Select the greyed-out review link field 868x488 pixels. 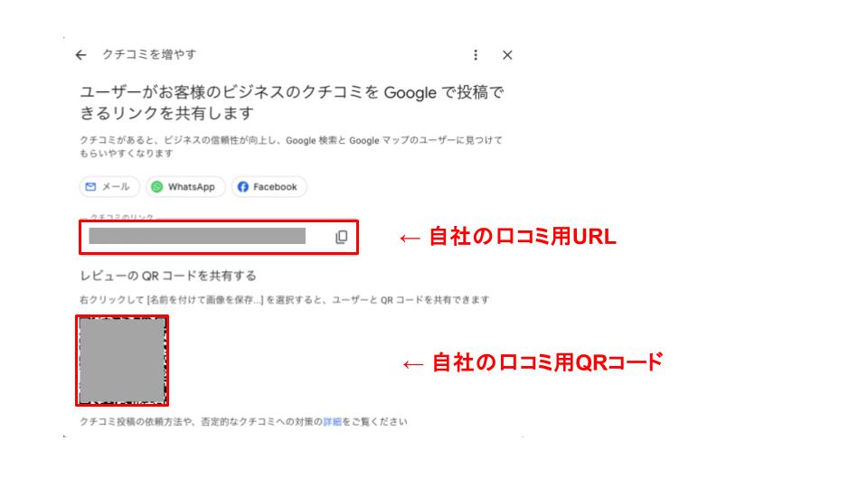197,236
